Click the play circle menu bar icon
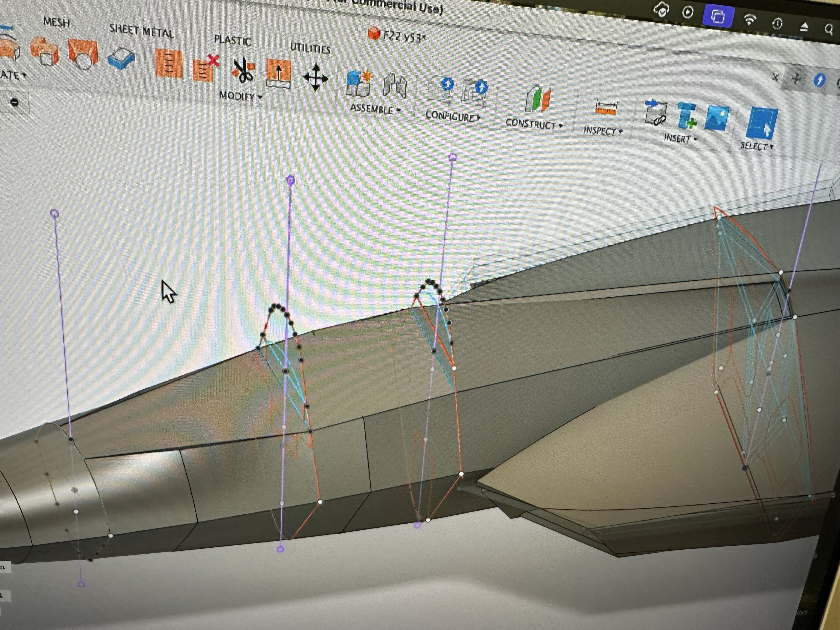 [x=688, y=12]
